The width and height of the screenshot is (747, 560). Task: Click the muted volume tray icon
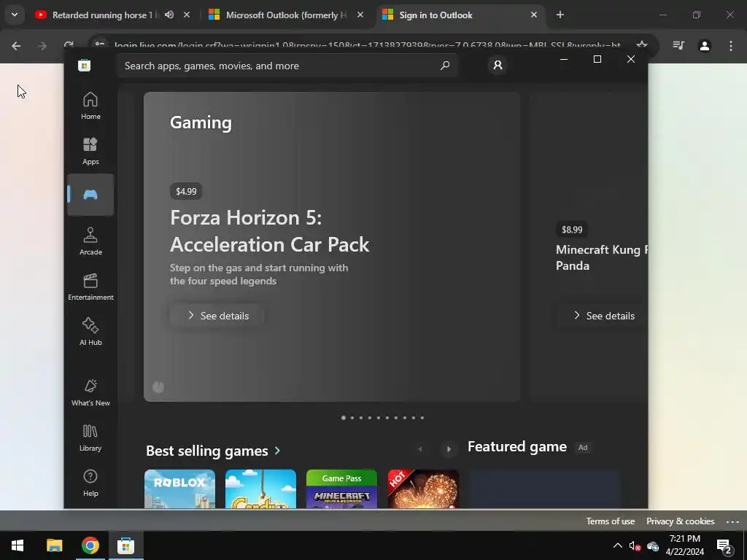pos(635,545)
